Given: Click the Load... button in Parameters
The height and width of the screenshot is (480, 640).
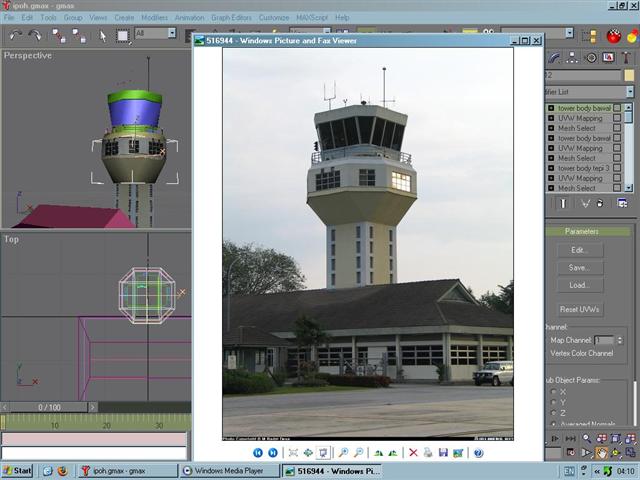Looking at the screenshot, I should (x=580, y=285).
